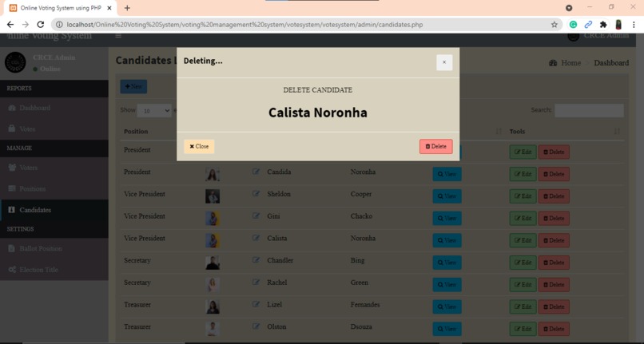Delete the Olston Dsouza row
The width and height of the screenshot is (644, 344).
tap(554, 329)
